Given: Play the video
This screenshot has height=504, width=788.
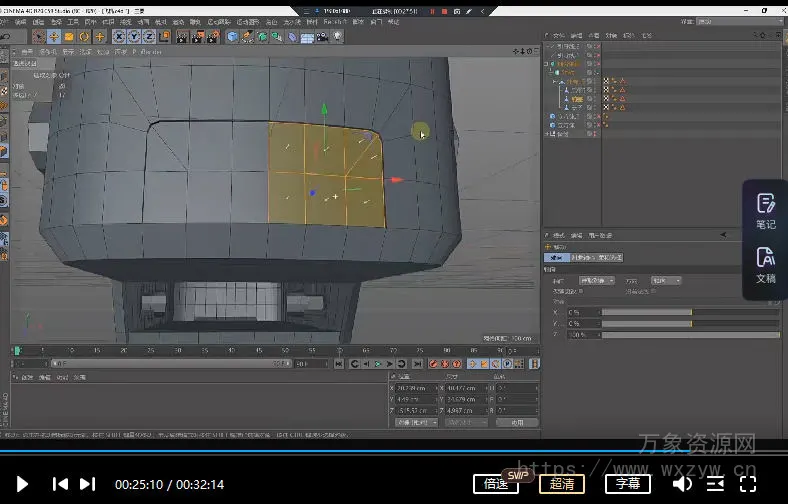Looking at the screenshot, I should (x=22, y=484).
